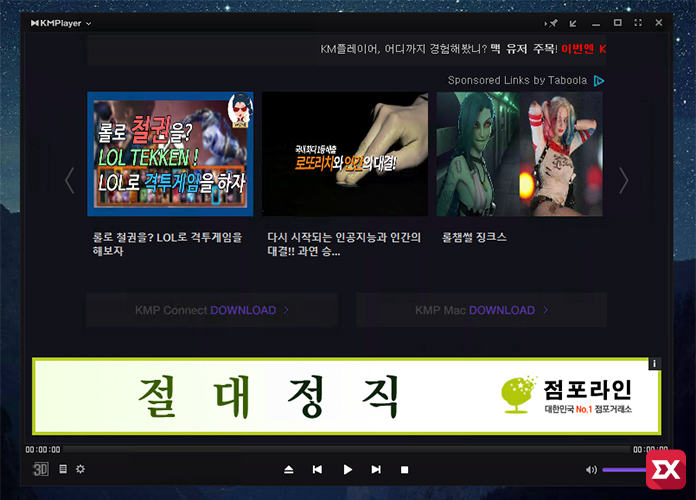This screenshot has height=500, width=696.
Task: Skip to previous track
Action: [317, 469]
